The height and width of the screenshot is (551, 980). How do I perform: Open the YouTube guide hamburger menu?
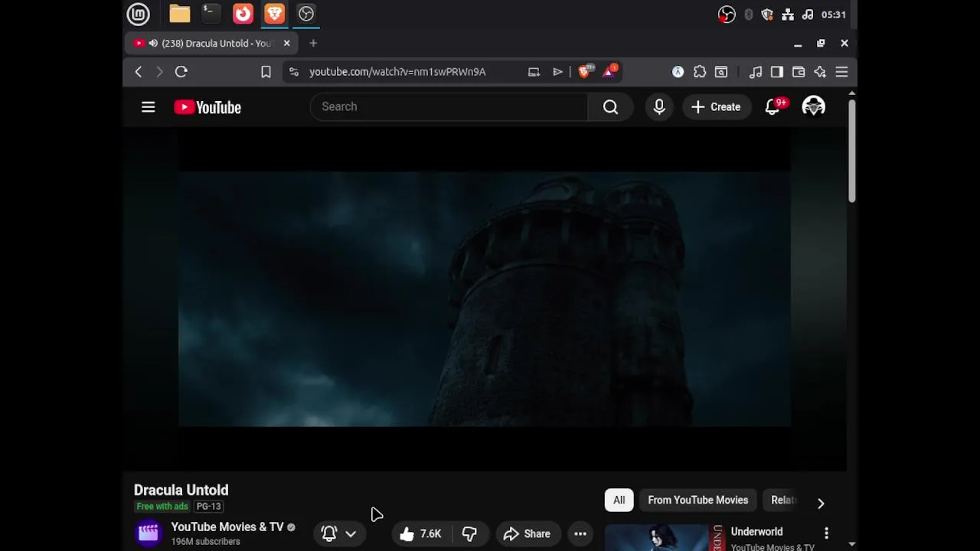149,107
